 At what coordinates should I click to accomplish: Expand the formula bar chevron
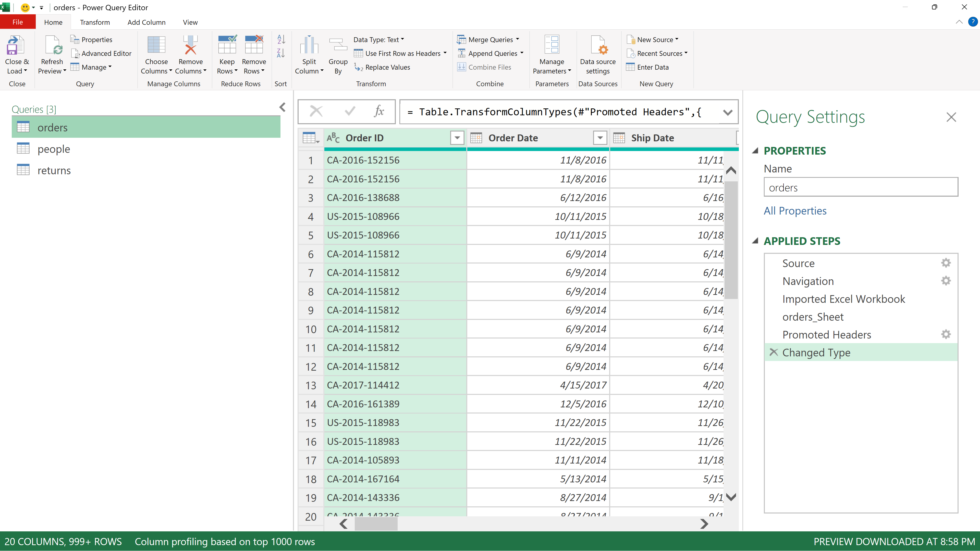(x=727, y=112)
